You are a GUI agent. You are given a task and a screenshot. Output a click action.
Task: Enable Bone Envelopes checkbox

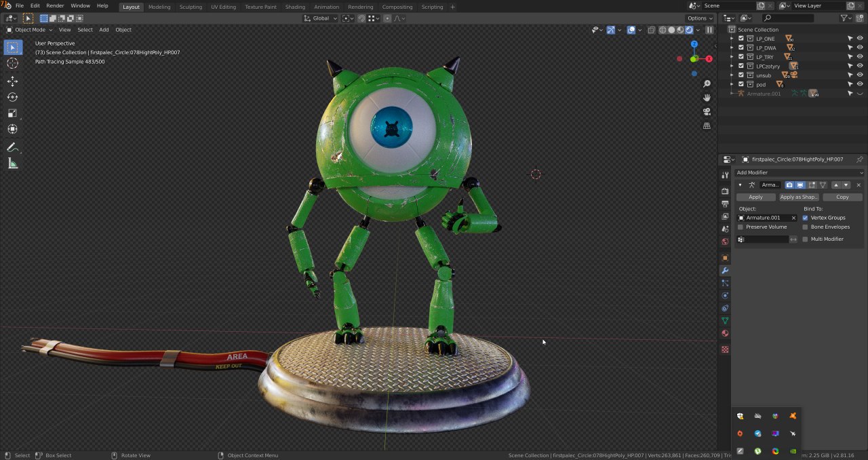tap(805, 227)
